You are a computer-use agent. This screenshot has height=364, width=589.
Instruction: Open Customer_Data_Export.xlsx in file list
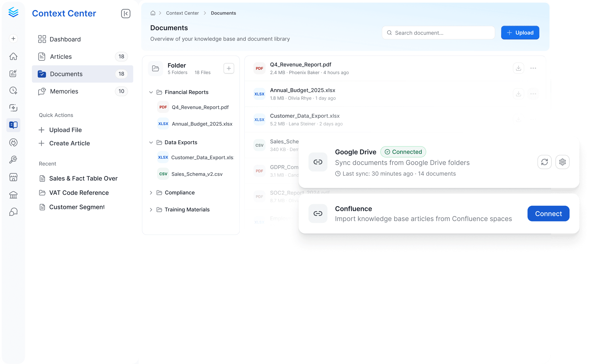[305, 116]
